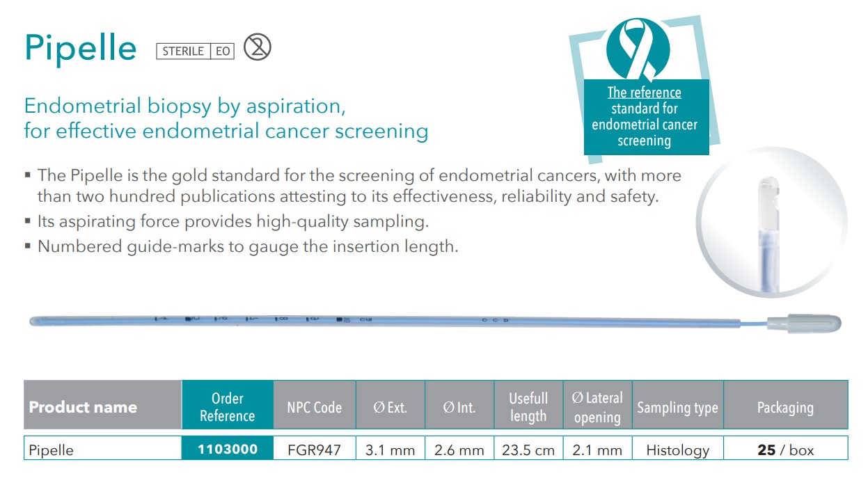This screenshot has height=485, width=868.
Task: Click the Pipelle device image shaft
Action: [x=397, y=321]
